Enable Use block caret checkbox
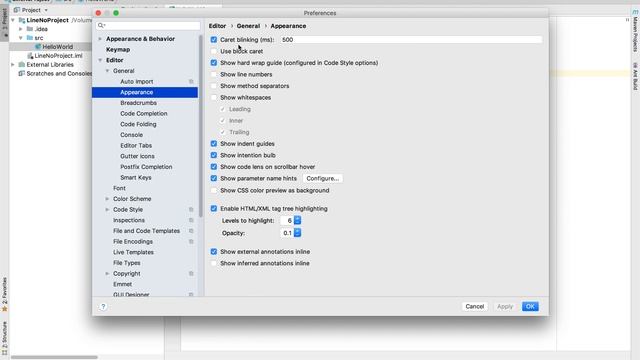640x360 pixels. pyautogui.click(x=214, y=51)
